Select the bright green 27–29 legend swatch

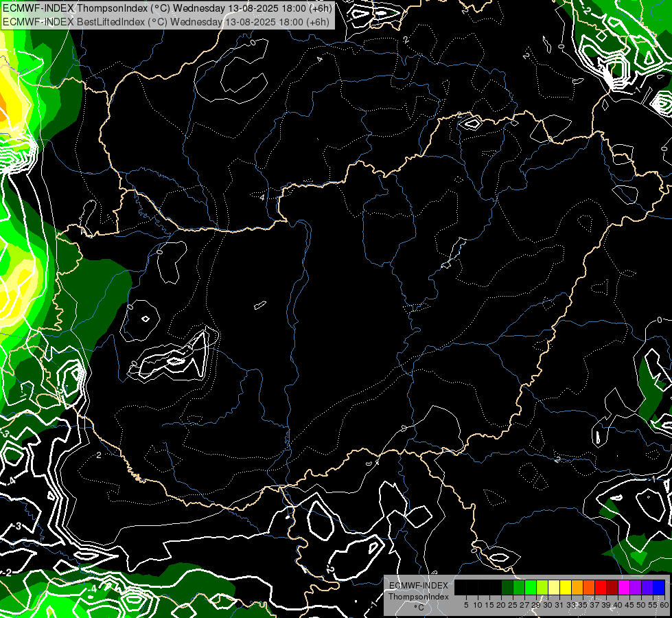coord(531,587)
